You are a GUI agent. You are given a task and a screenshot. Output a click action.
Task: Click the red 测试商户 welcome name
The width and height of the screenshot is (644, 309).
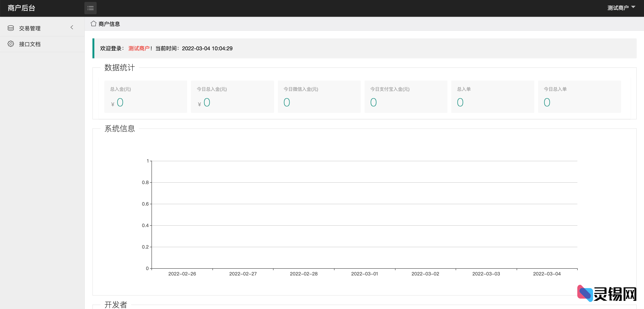point(139,48)
